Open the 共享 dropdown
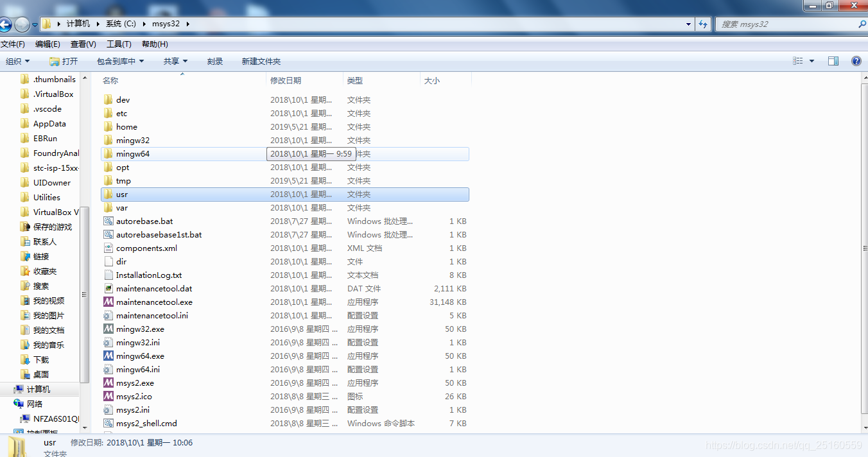The width and height of the screenshot is (868, 457). click(x=175, y=61)
